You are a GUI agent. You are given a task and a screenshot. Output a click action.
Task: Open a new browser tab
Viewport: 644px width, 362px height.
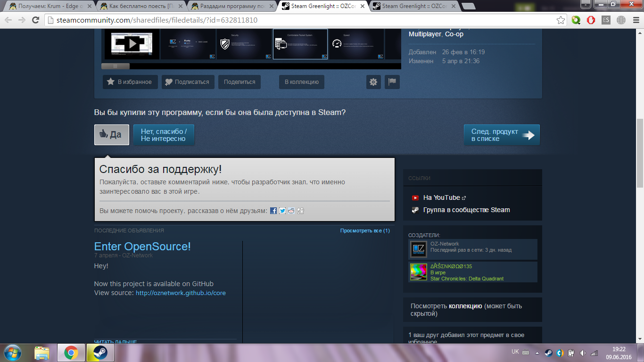tap(468, 6)
